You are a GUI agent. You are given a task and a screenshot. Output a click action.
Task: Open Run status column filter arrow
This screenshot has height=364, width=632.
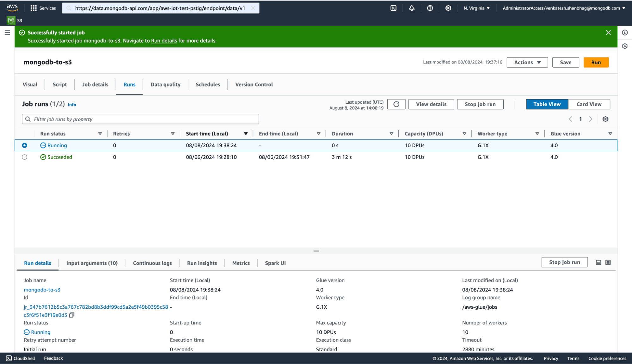pyautogui.click(x=100, y=134)
